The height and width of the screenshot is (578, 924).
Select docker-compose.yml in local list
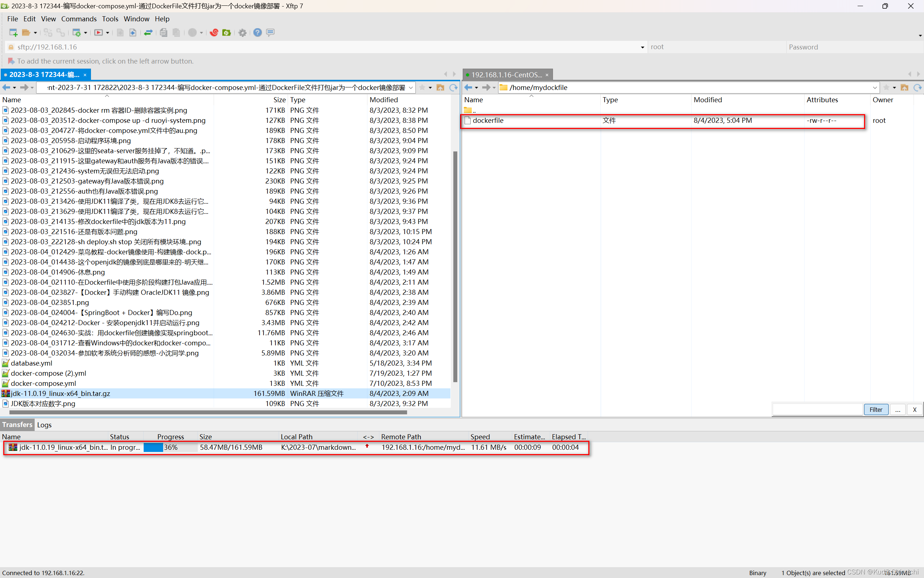tap(225, 383)
